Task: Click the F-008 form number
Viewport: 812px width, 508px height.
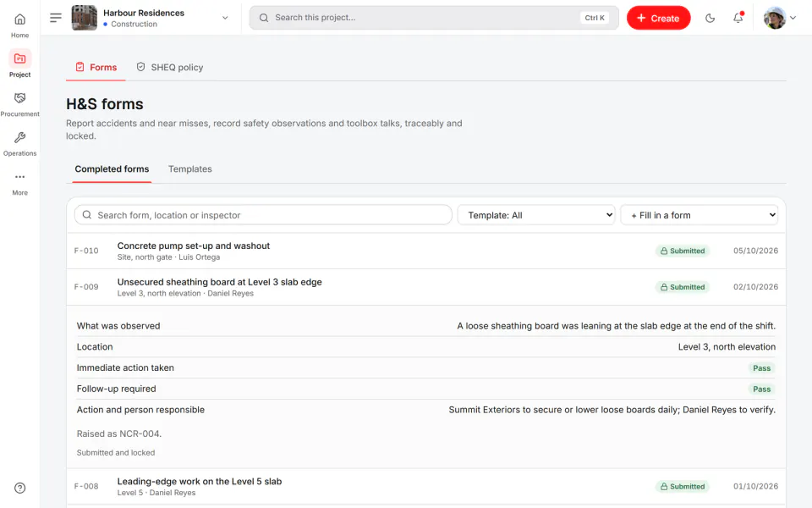Action: pos(86,487)
